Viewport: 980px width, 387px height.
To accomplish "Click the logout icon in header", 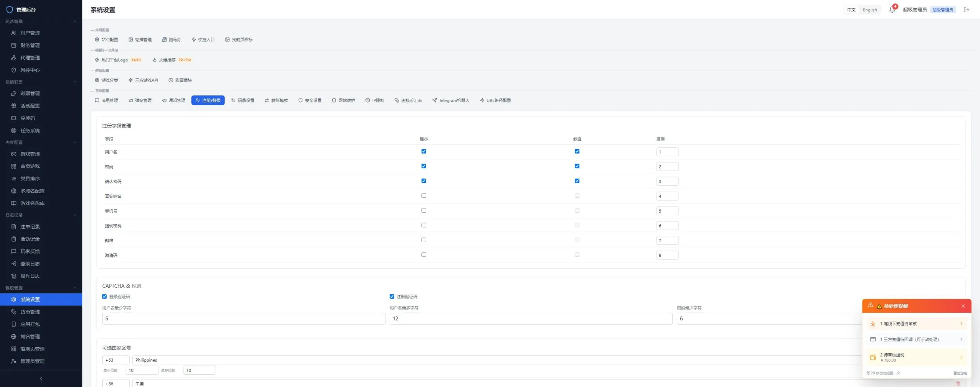I will pyautogui.click(x=967, y=10).
